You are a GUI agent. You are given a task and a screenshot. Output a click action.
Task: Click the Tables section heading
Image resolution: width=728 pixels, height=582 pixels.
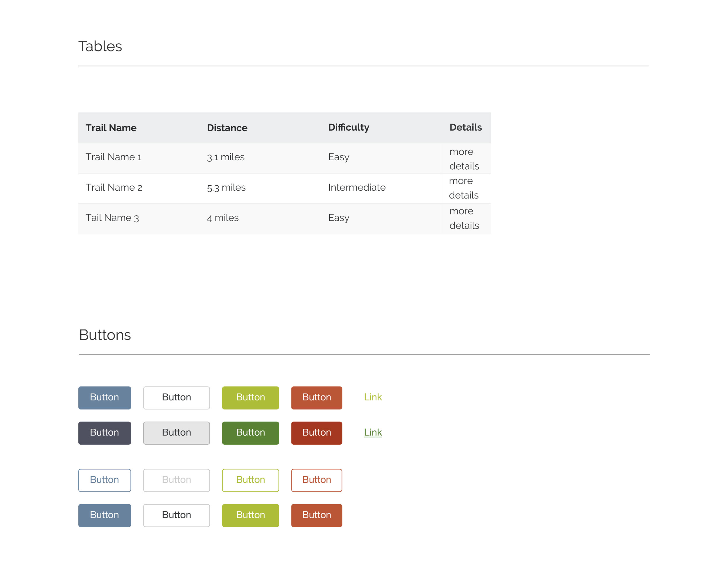click(x=100, y=46)
